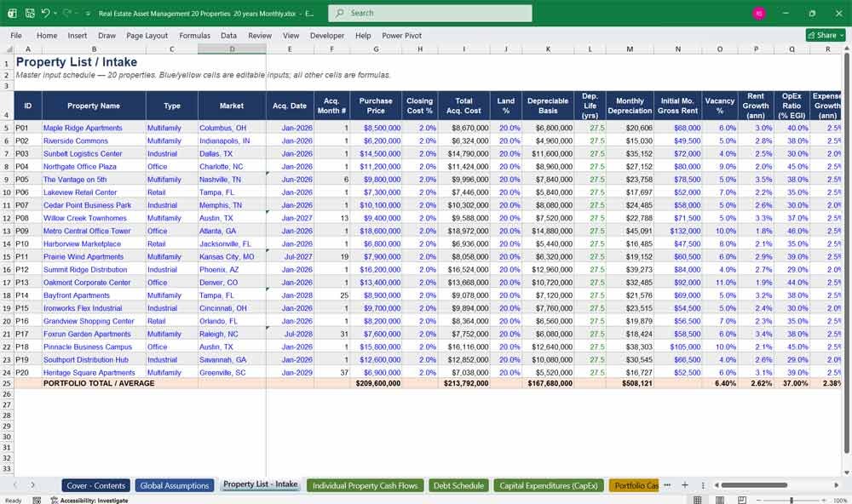Image resolution: width=852 pixels, height=504 pixels.
Task: Select the Sunbelt Logistics Center cell
Action: (94, 154)
